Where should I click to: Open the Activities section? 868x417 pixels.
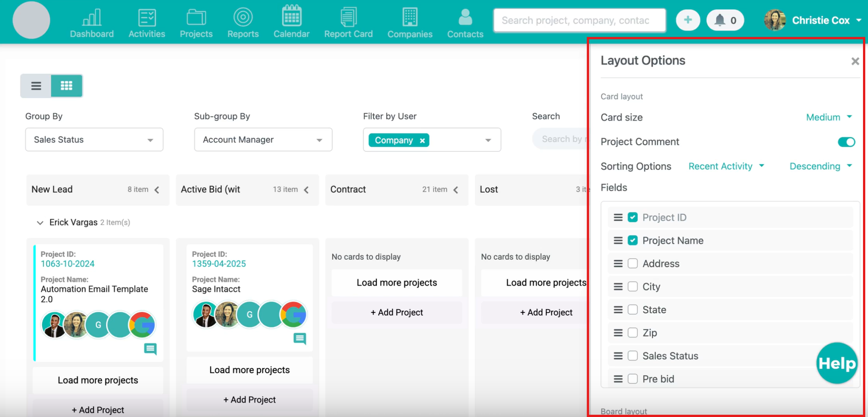tap(147, 23)
